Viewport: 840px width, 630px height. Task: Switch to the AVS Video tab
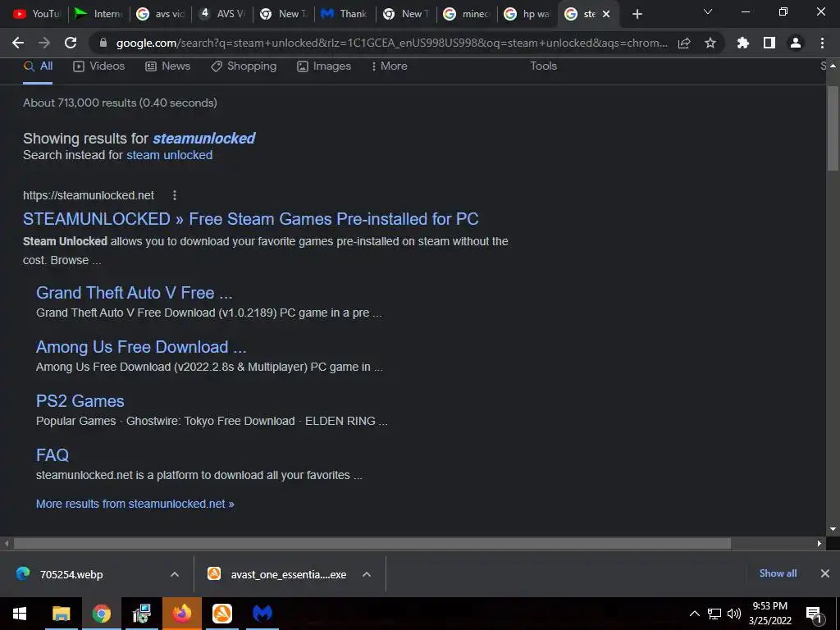click(x=221, y=14)
